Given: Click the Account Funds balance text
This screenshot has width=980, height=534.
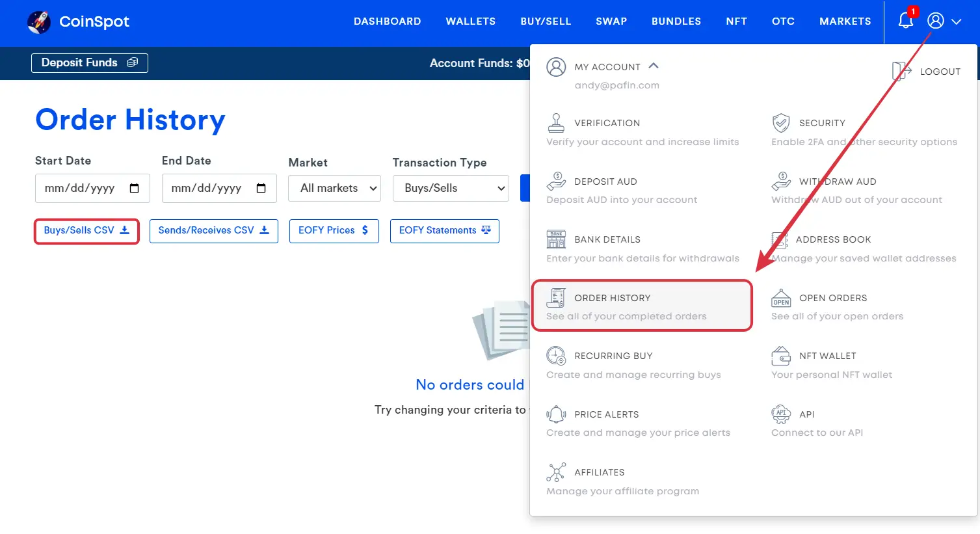Looking at the screenshot, I should pos(479,63).
